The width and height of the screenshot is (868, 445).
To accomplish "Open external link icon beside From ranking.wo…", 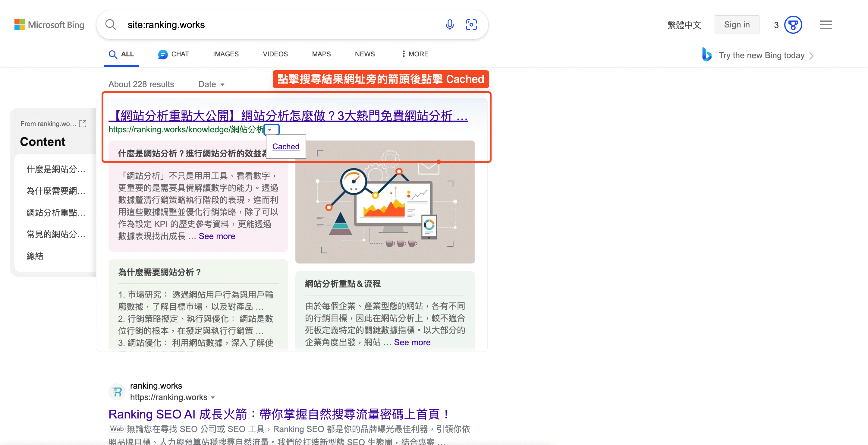I will click(x=83, y=124).
